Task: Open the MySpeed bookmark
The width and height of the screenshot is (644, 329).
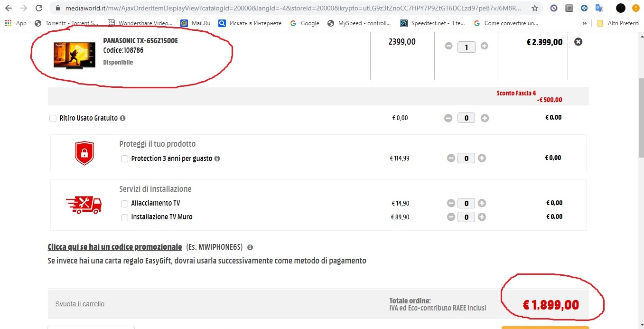Action: (360, 23)
